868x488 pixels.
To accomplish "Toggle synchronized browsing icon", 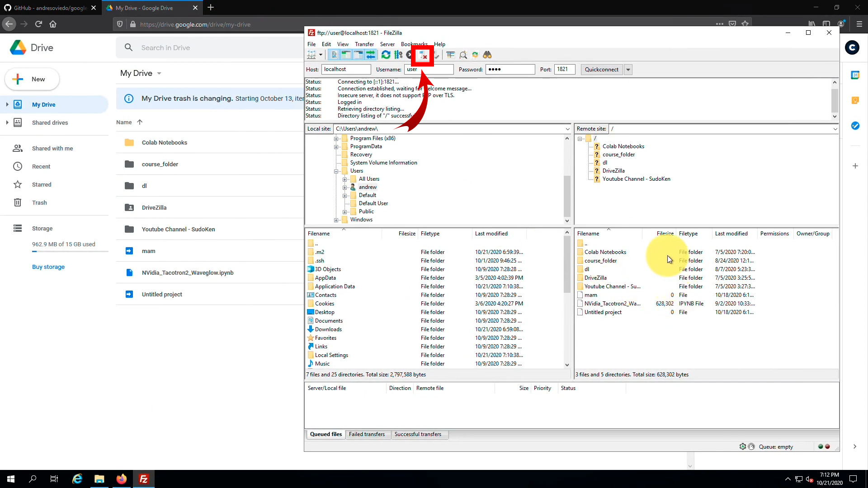I will click(475, 55).
